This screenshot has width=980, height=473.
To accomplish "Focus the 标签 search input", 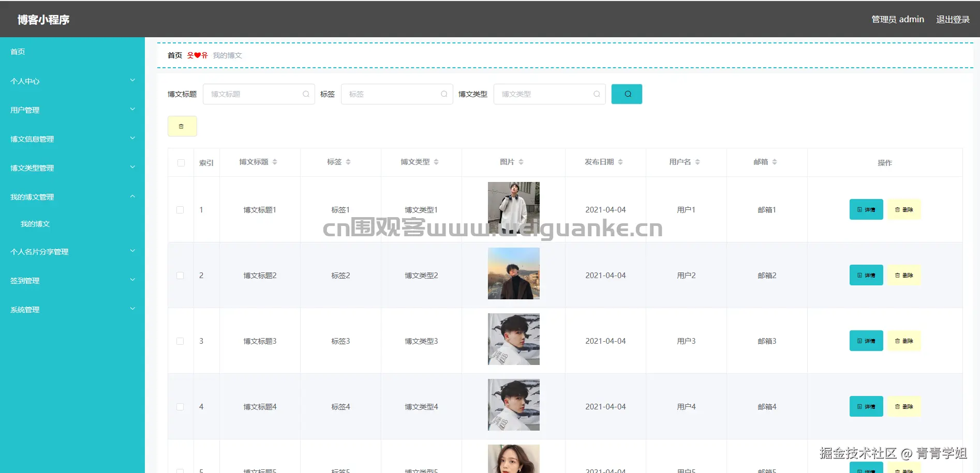I will pos(397,94).
